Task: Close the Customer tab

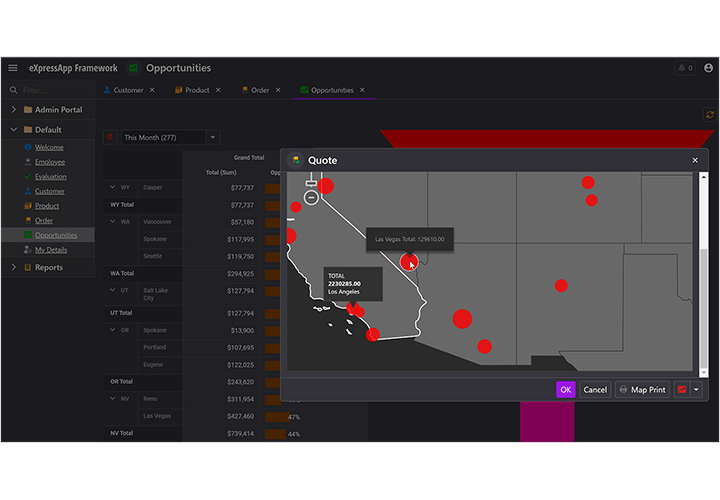Action: click(x=152, y=90)
